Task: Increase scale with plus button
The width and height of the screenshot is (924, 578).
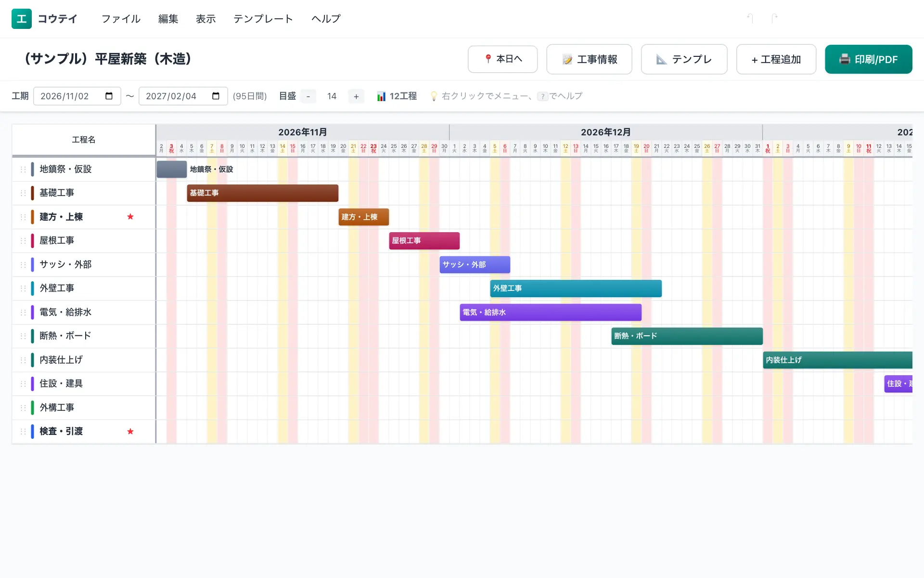Action: [356, 96]
